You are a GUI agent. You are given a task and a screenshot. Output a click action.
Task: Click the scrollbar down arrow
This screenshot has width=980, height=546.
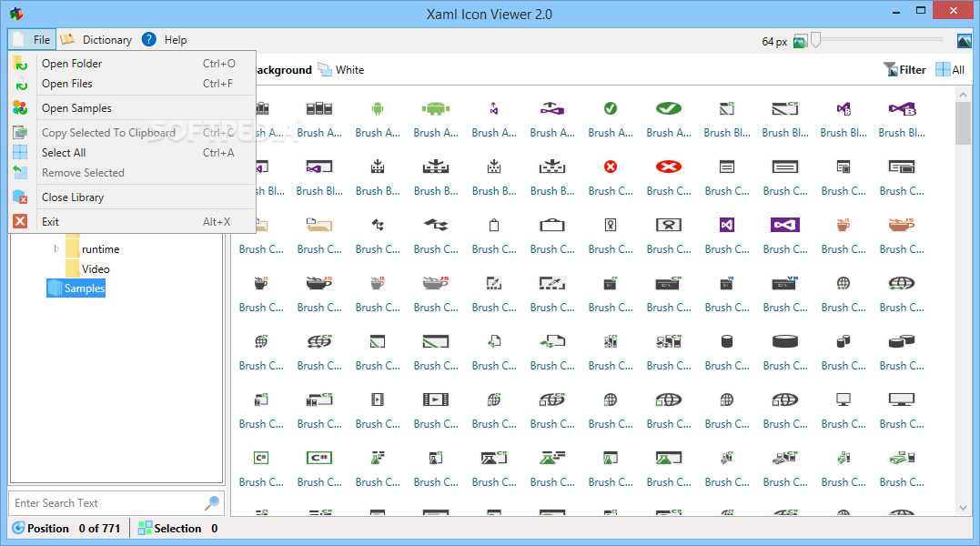(963, 508)
